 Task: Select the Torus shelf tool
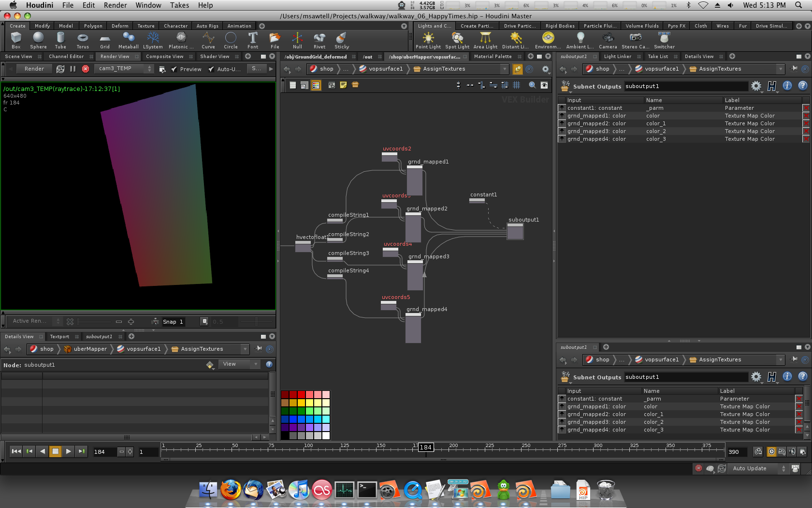tap(83, 40)
